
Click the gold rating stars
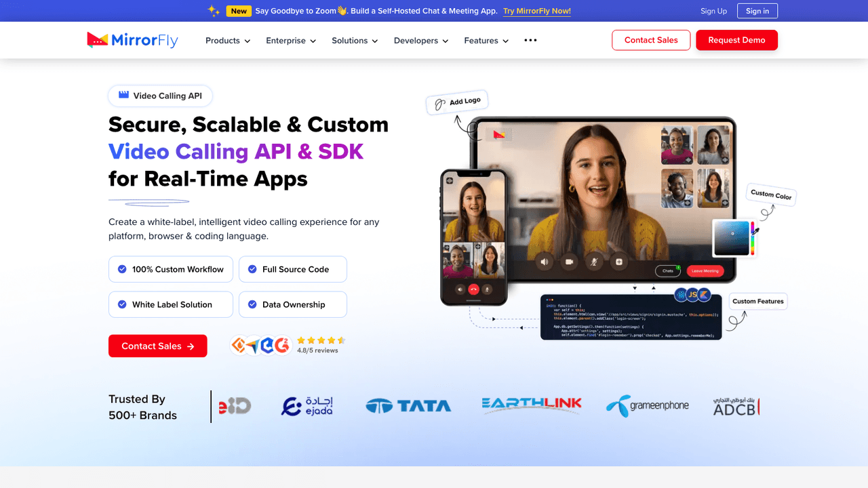[321, 340]
